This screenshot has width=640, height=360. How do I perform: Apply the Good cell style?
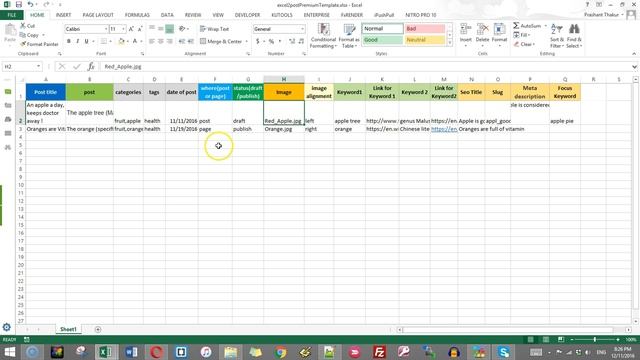[382, 40]
